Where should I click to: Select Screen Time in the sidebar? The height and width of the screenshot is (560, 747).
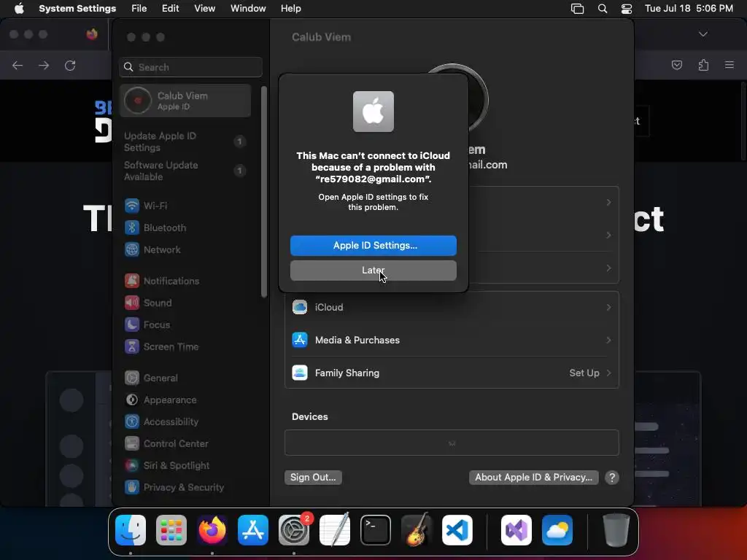tap(185, 346)
